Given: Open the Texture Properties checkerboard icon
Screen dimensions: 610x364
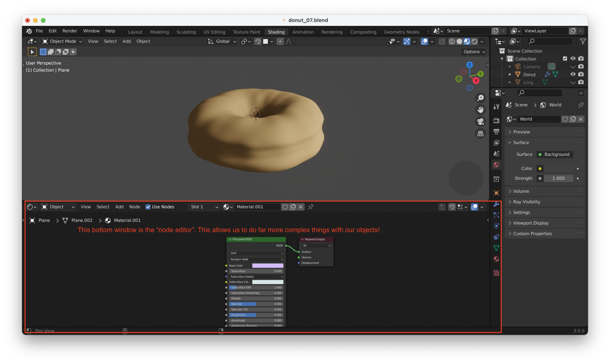Looking at the screenshot, I should (x=496, y=273).
